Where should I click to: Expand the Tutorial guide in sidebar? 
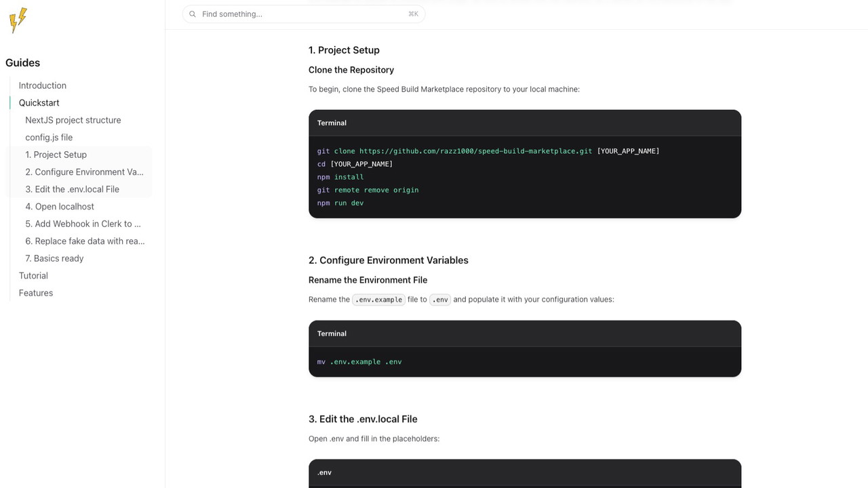pos(33,276)
